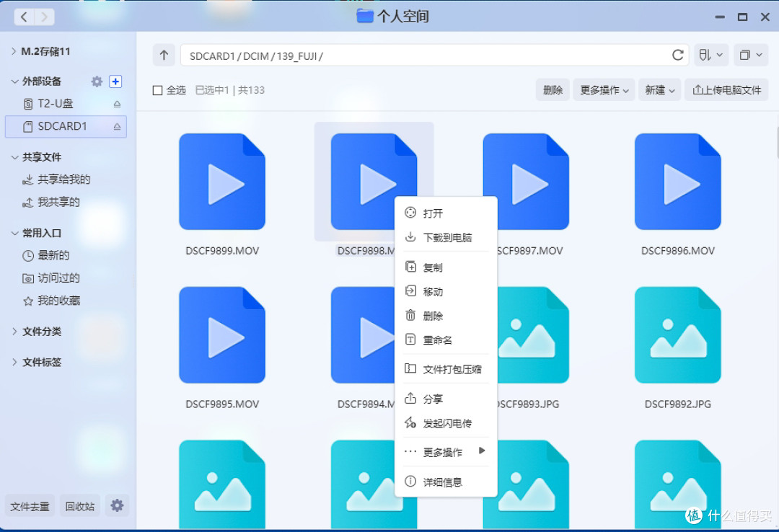Select the DSCF9896.MOV video file icon
This screenshot has height=532, width=779.
(x=677, y=182)
